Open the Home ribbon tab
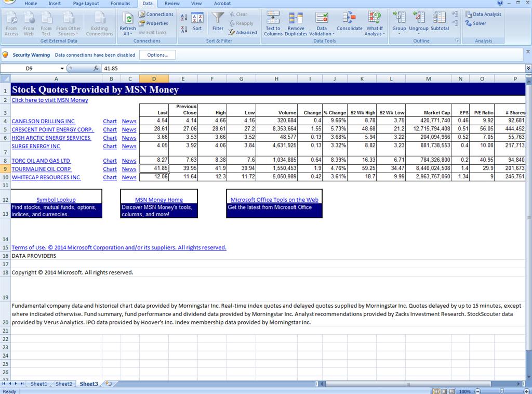The height and width of the screenshot is (394, 532). (x=31, y=4)
